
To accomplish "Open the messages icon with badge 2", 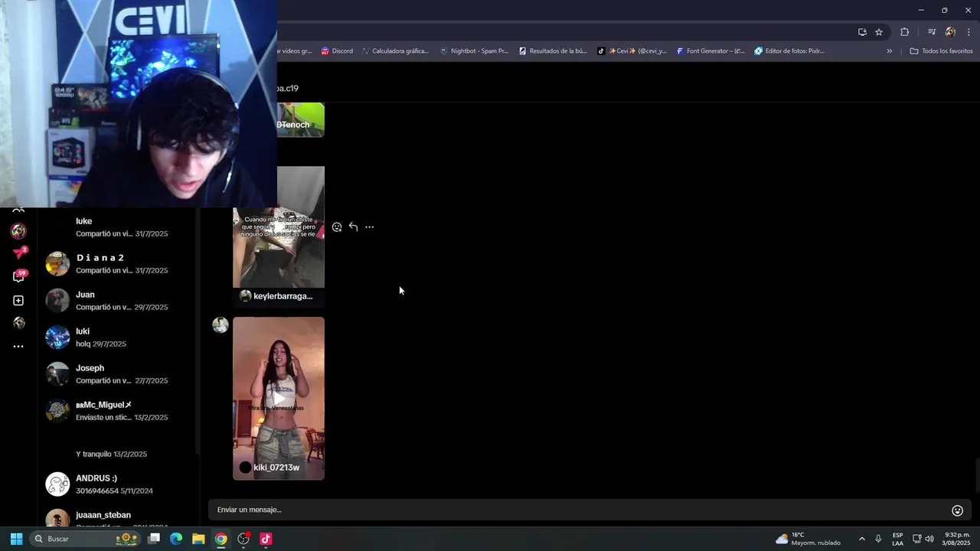I will 19,253.
